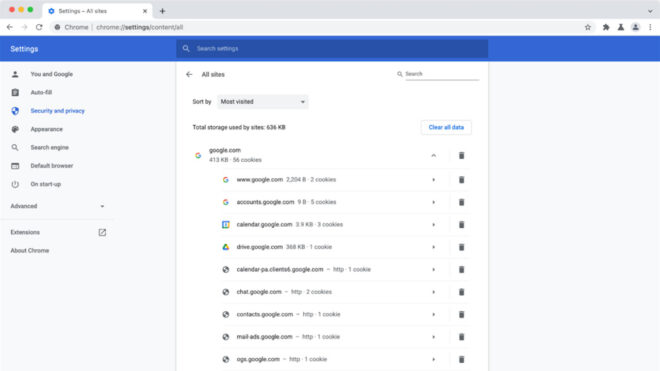Delete all google.com site data with trash icon
The height and width of the screenshot is (371, 660).
(x=461, y=155)
